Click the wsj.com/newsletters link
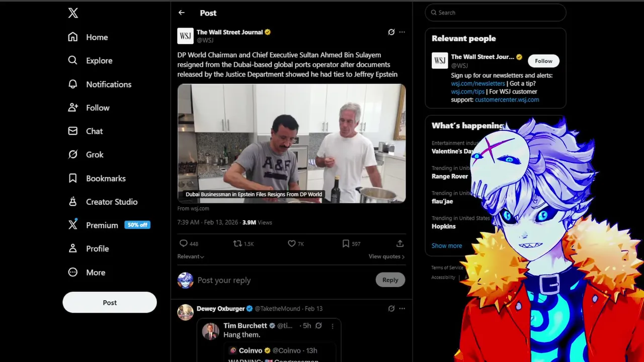Screen dimensions: 644x362 (478, 83)
